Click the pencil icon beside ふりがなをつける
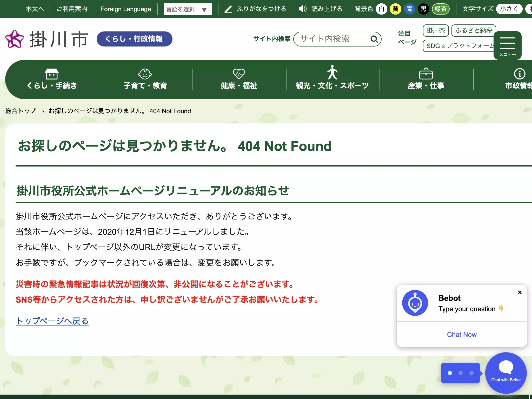The height and width of the screenshot is (399, 532). pos(228,9)
